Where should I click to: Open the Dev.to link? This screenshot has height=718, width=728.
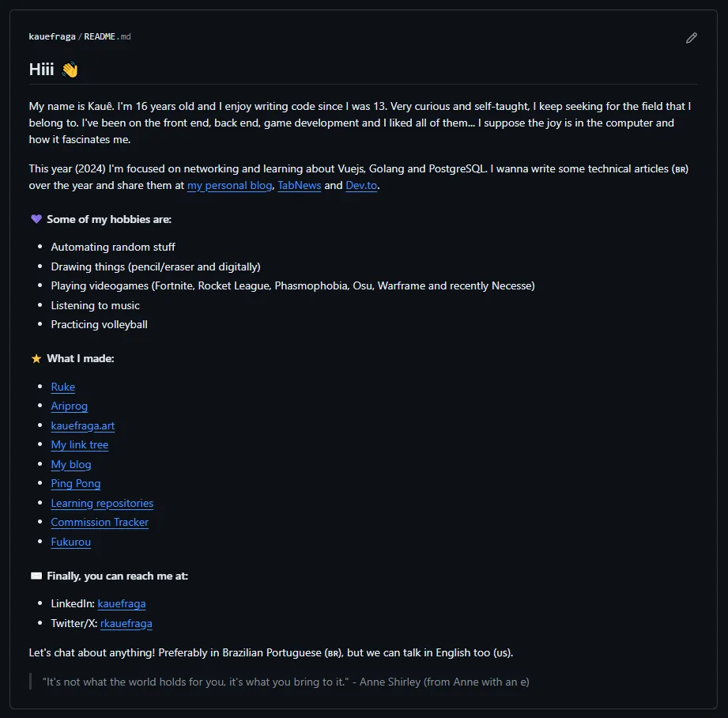pyautogui.click(x=362, y=186)
